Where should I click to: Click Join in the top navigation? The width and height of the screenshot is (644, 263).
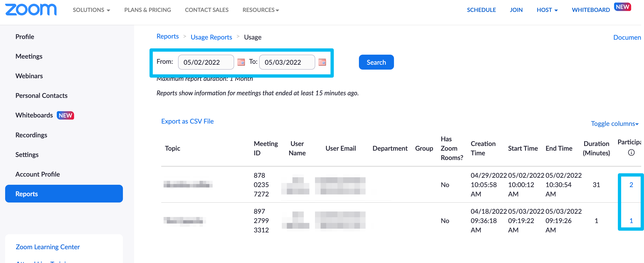(x=516, y=10)
